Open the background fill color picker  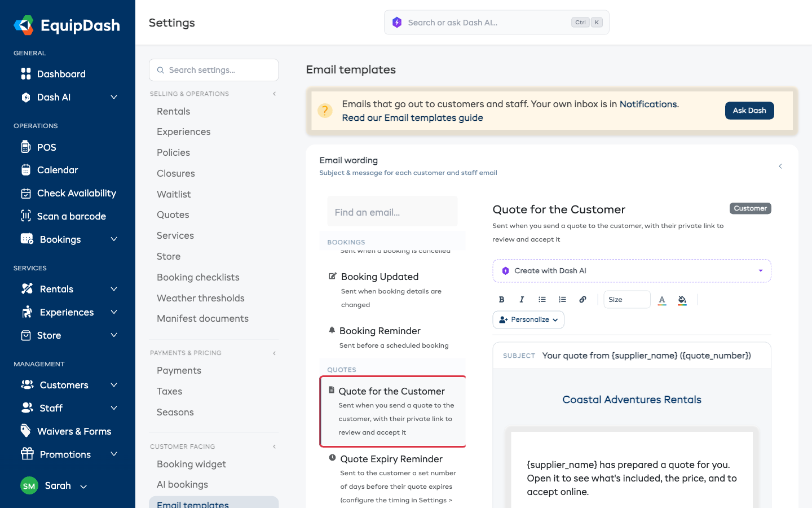click(x=682, y=300)
